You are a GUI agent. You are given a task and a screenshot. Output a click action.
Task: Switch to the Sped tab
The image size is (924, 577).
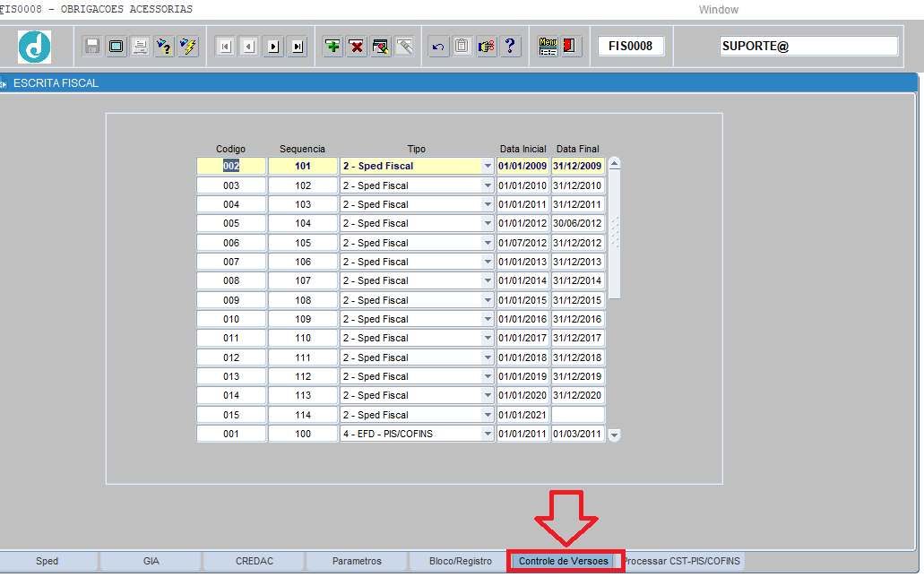tap(47, 561)
